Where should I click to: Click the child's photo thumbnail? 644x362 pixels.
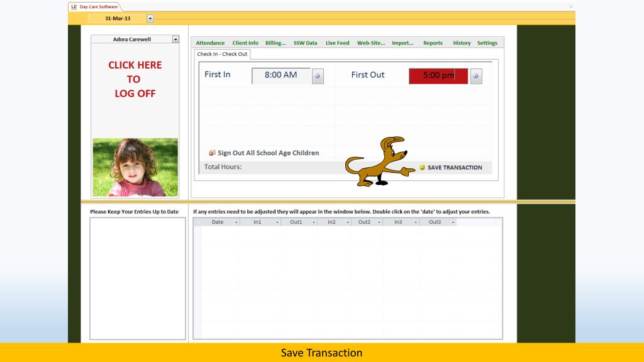136,167
